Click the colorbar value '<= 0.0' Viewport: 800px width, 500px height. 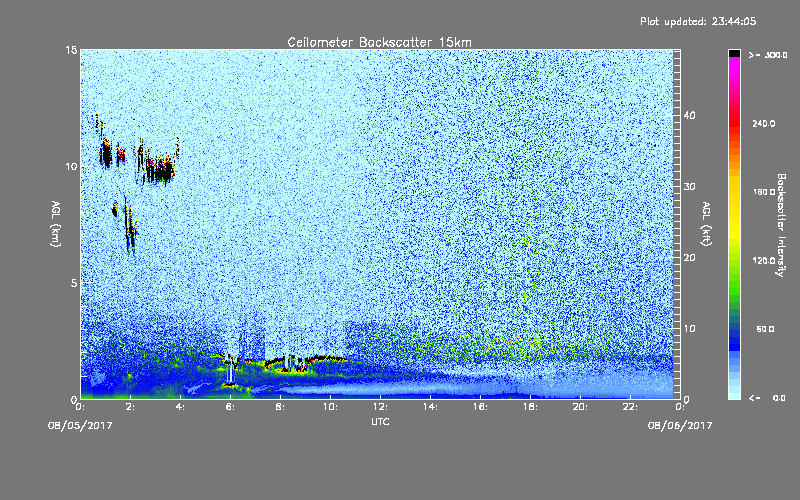pos(767,398)
